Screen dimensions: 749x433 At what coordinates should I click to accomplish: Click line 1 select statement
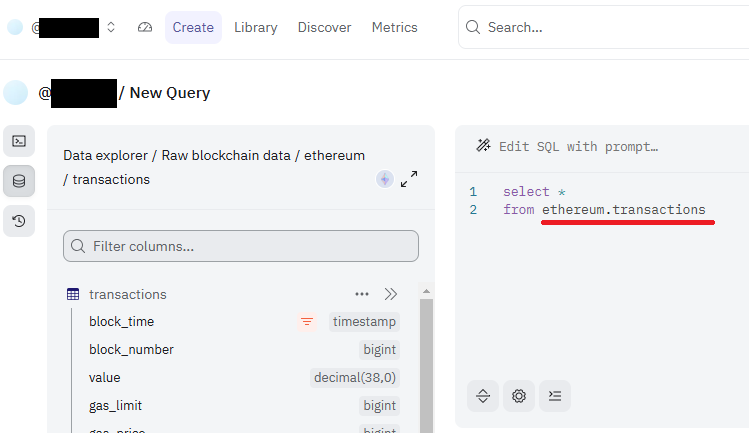pos(534,192)
